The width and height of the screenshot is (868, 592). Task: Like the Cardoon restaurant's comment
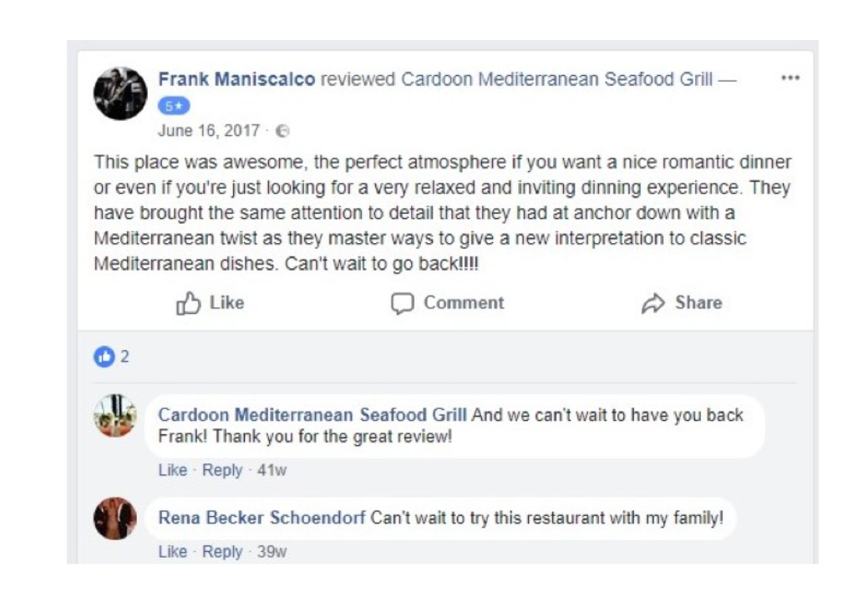pyautogui.click(x=173, y=470)
